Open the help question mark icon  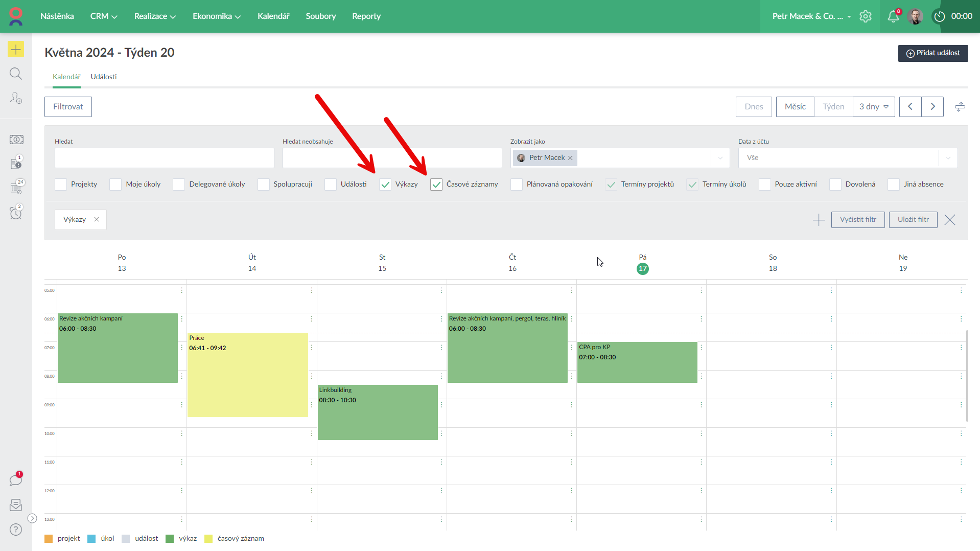[x=16, y=530]
